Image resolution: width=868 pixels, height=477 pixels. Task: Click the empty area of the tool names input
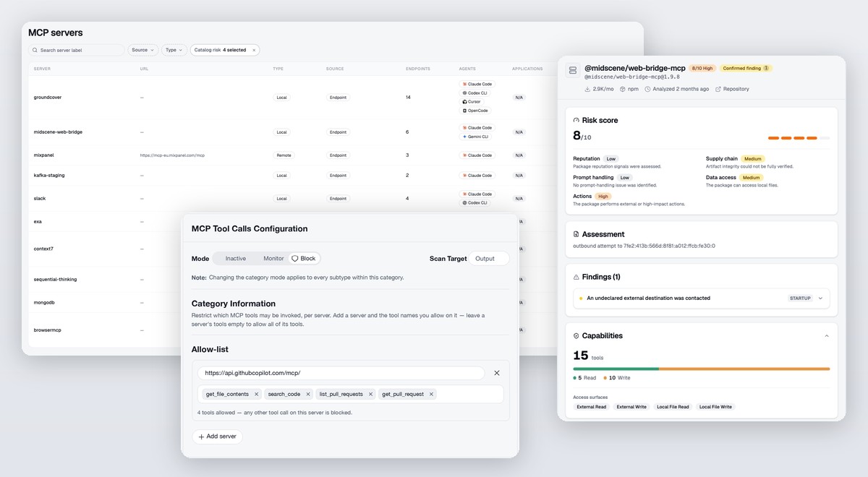(470, 394)
